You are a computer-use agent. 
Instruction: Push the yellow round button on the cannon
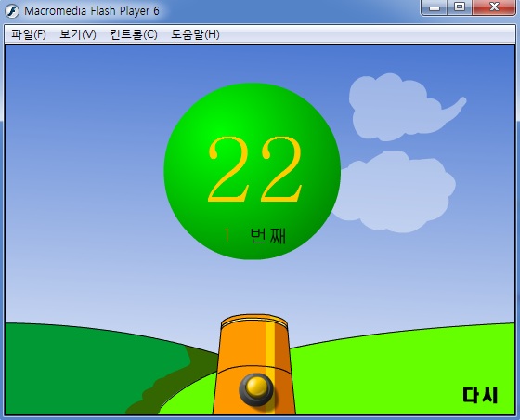click(x=256, y=389)
